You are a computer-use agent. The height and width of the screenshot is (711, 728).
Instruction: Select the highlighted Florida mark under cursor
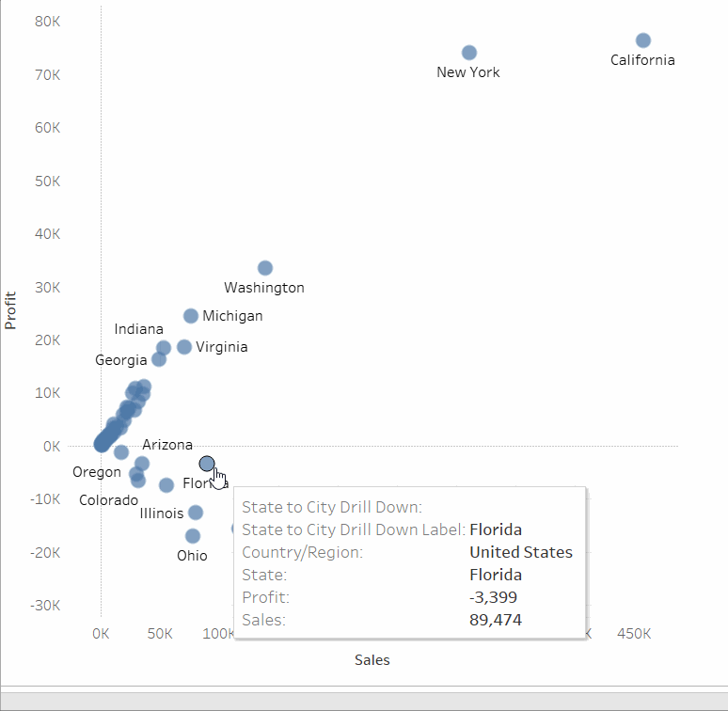pyautogui.click(x=207, y=464)
